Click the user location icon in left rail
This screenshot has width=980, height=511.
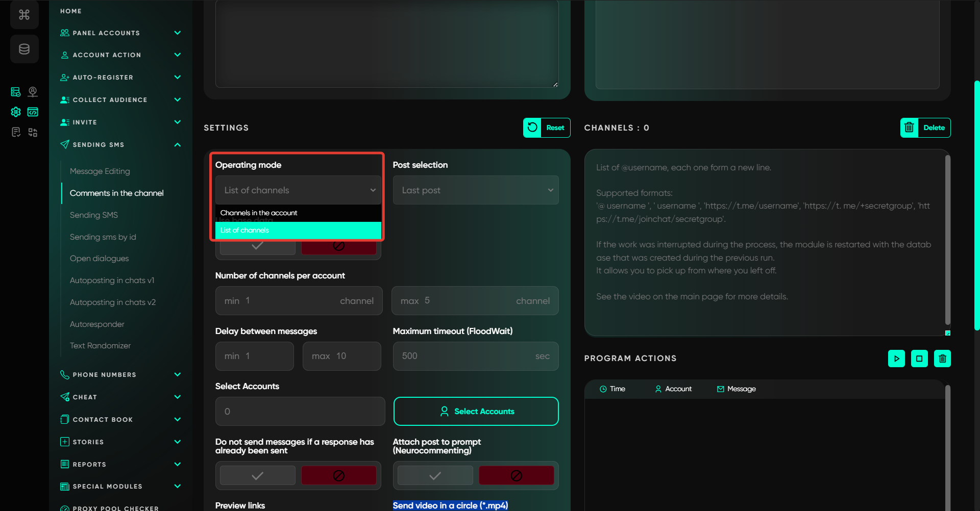33,92
